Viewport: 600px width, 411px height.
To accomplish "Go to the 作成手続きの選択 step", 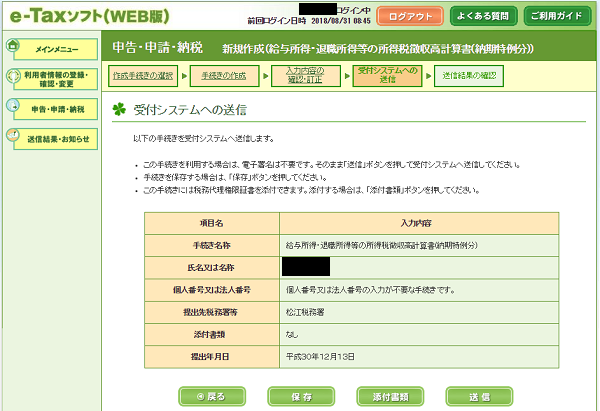I will coord(143,76).
